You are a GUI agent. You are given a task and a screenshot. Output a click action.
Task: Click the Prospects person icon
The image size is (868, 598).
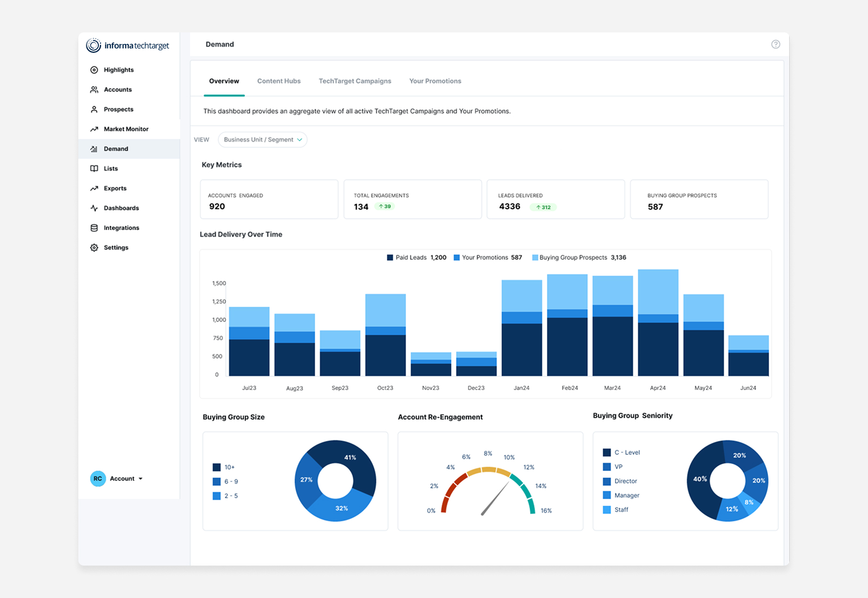point(94,109)
